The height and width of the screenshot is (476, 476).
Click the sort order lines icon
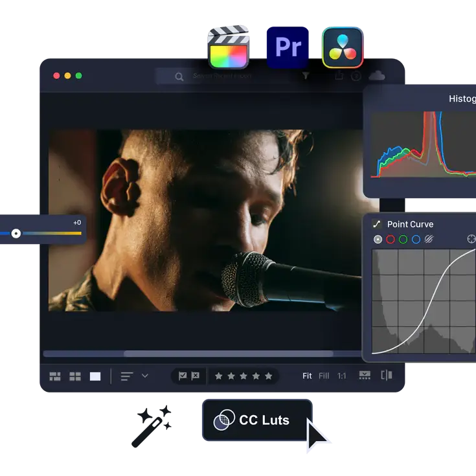pos(127,376)
